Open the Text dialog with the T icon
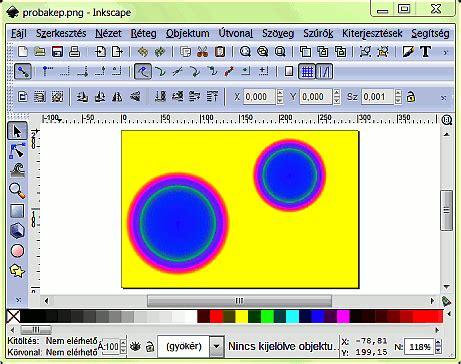The height and width of the screenshot is (364, 461). 425,52
